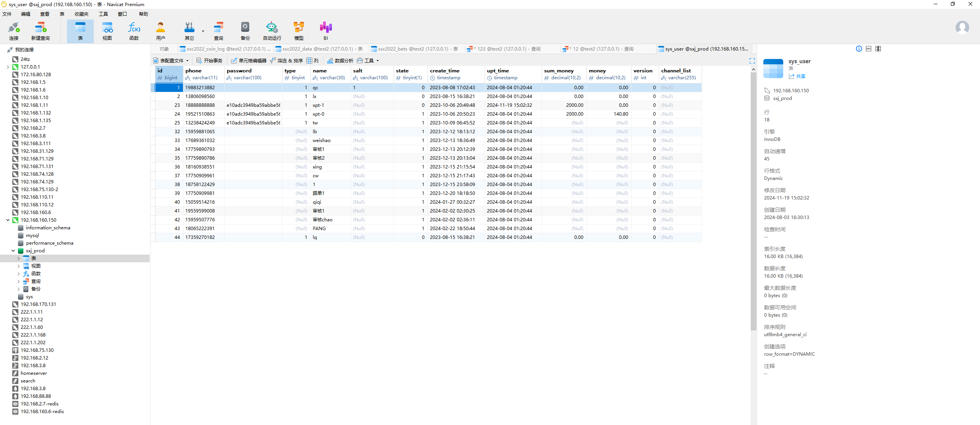Click the Connection (连接) toolbar icon
The image size is (980, 425).
click(x=14, y=31)
